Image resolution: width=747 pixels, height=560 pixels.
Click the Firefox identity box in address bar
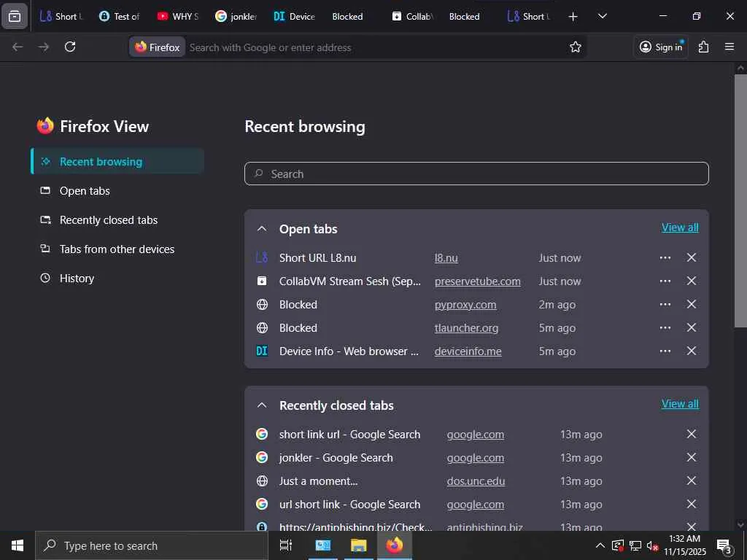158,47
